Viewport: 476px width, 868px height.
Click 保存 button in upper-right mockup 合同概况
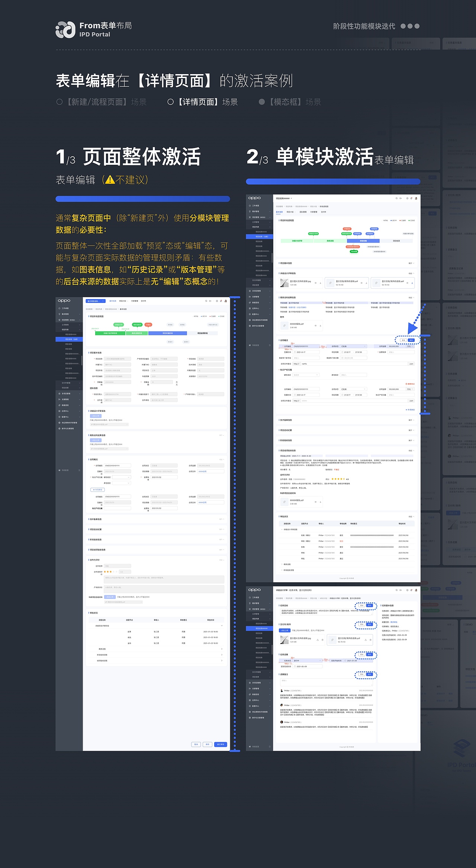coord(411,340)
